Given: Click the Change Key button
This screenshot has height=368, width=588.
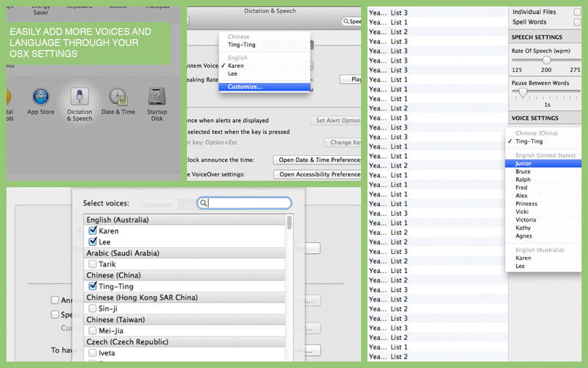Looking at the screenshot, I should click(343, 142).
